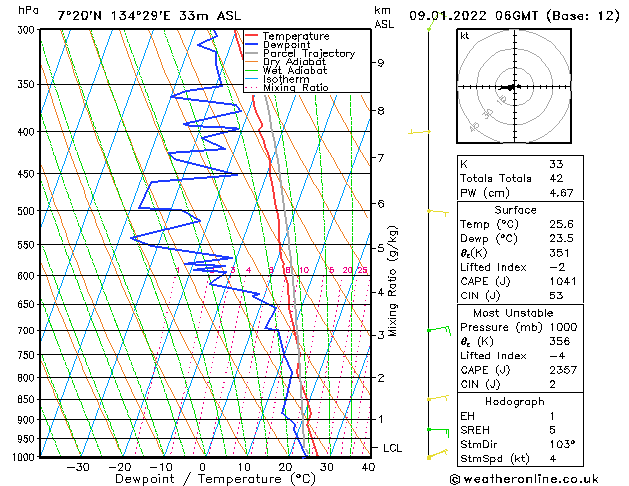Click the red Temperature line swatch in legend
Viewport: 629px width, 486px height.
[251, 36]
